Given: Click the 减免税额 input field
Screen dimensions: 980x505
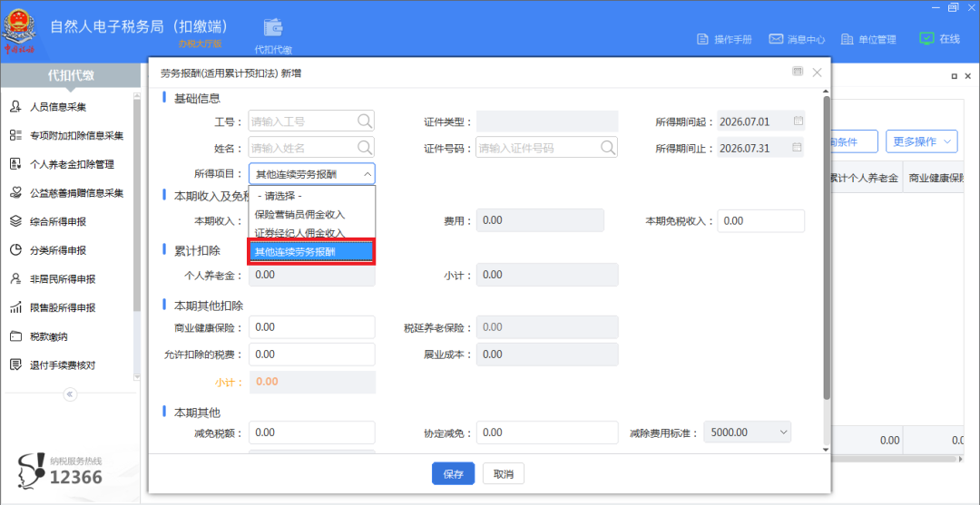Looking at the screenshot, I should 312,432.
